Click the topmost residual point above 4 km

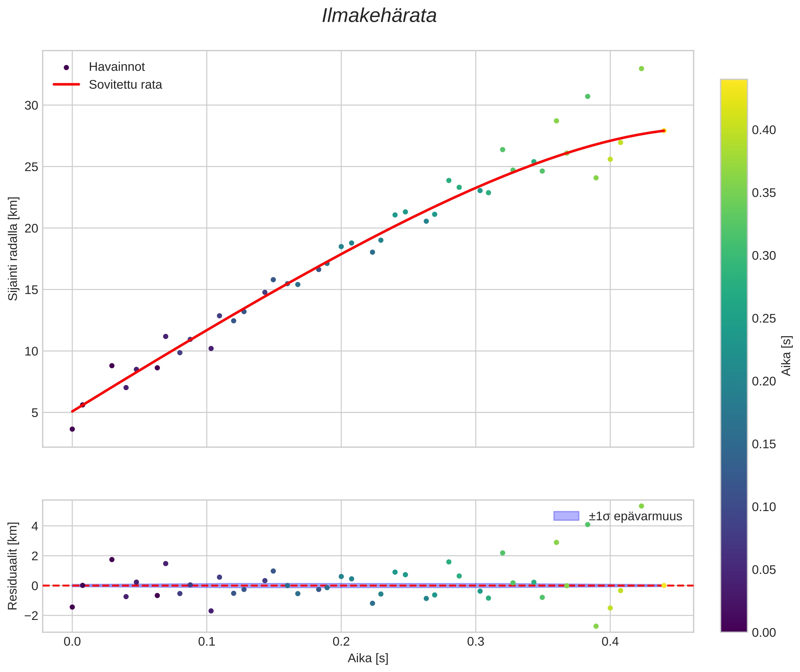pos(641,506)
